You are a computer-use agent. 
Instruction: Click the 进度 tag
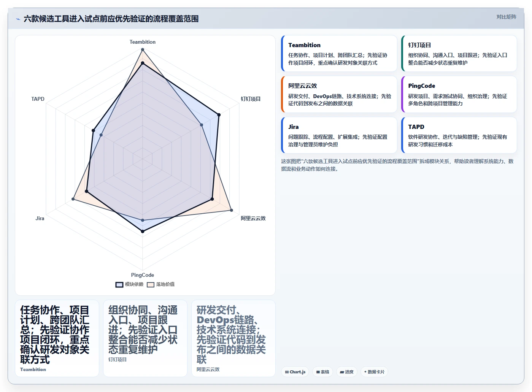point(347,372)
